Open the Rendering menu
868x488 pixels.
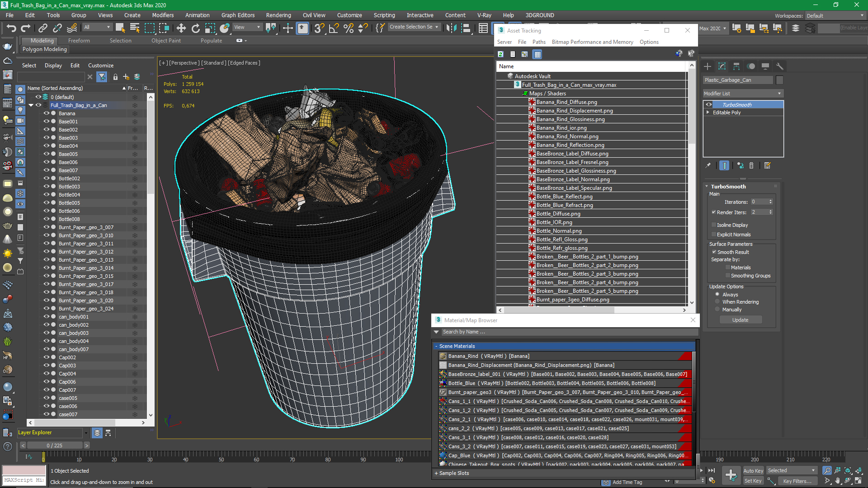(x=278, y=15)
